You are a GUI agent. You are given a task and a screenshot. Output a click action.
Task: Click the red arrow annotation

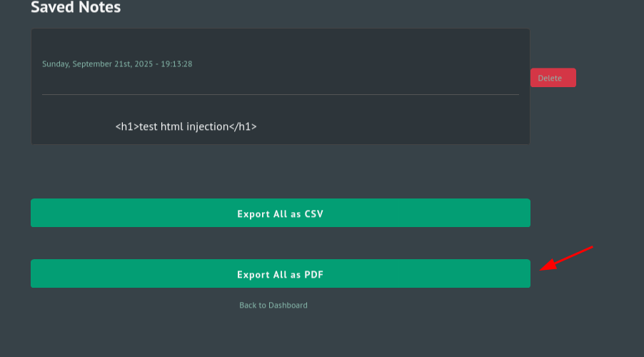point(567,258)
